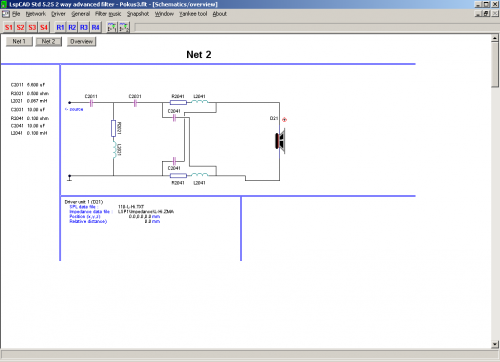Select snapshot S4 in the toolbar
Viewport: 500px width, 362px height.
(44, 27)
